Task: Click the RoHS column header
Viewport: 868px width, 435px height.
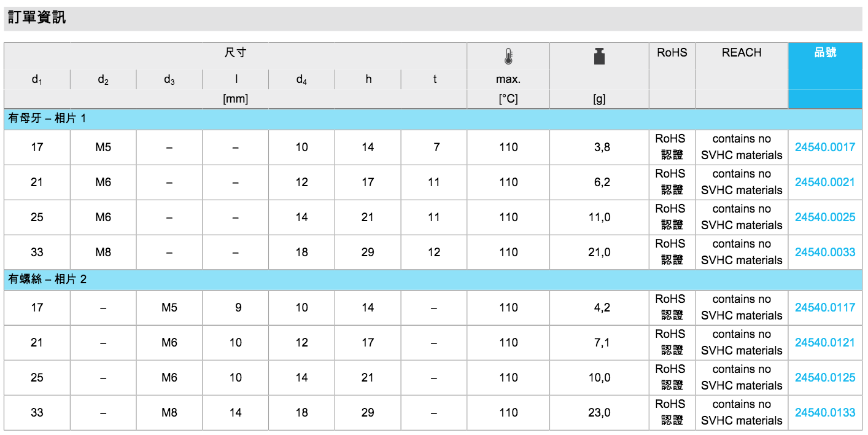Action: pyautogui.click(x=672, y=53)
